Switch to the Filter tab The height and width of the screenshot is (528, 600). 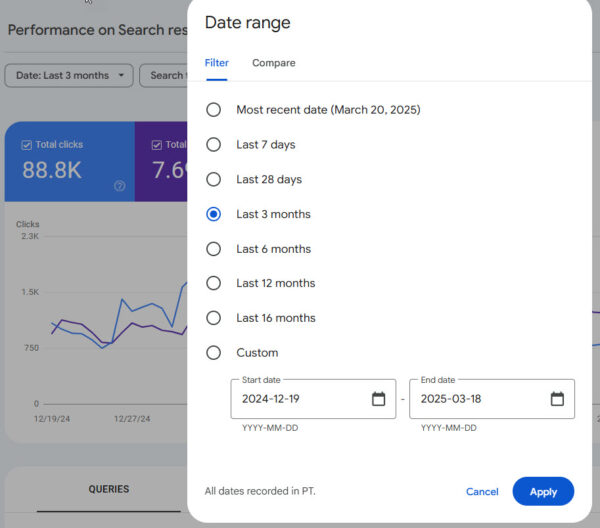[x=217, y=63]
